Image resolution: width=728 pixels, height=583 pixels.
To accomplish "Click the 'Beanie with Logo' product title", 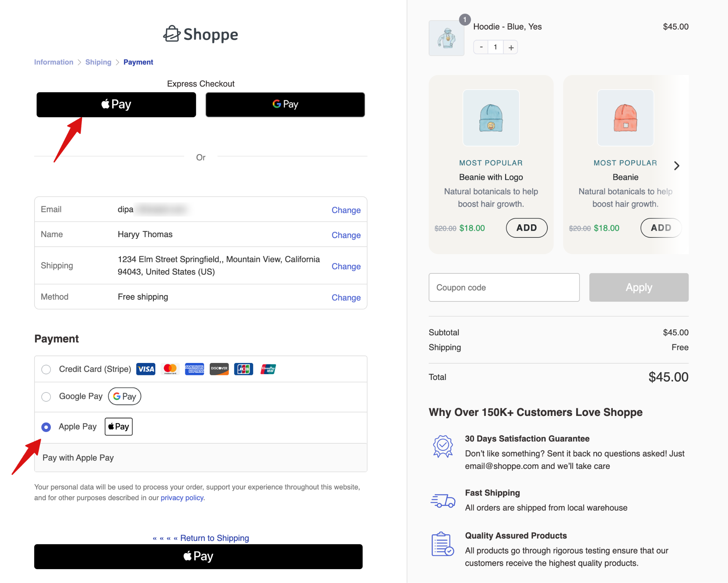I will (x=491, y=177).
